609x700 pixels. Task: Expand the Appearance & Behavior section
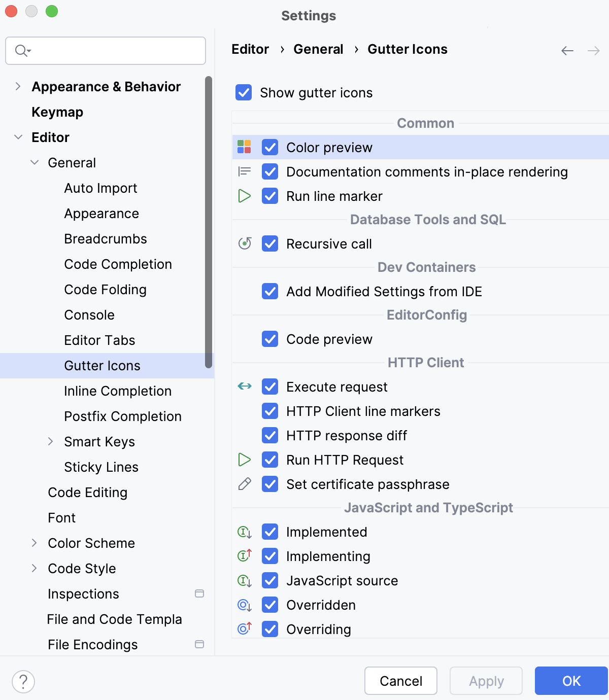coord(18,86)
